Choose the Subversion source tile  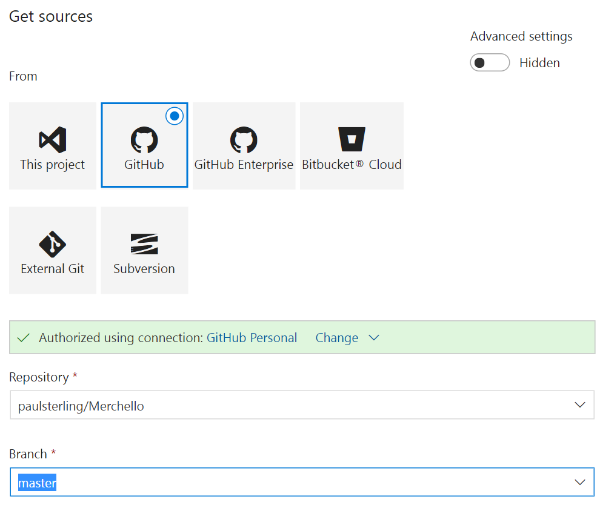[x=144, y=250]
